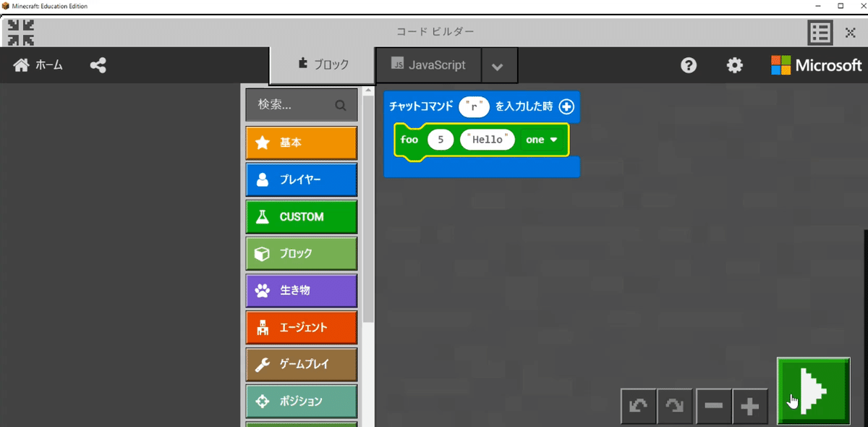The image size is (868, 427).
Task: Open the プレイヤー category
Action: coord(302,179)
